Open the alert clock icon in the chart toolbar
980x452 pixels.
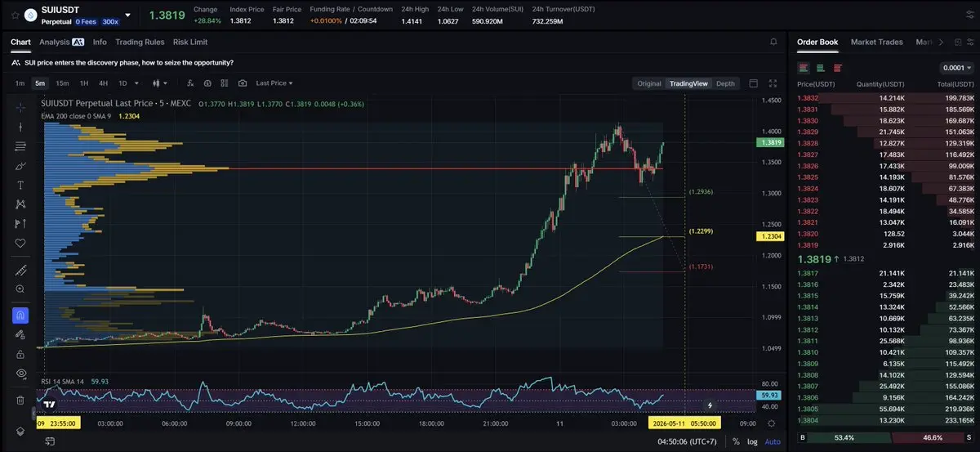tap(207, 83)
